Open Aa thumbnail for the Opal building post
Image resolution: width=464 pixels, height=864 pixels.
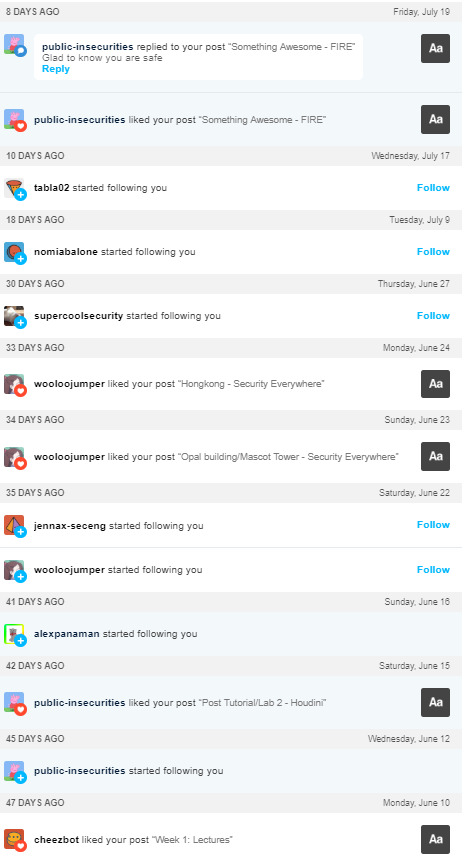click(x=435, y=456)
